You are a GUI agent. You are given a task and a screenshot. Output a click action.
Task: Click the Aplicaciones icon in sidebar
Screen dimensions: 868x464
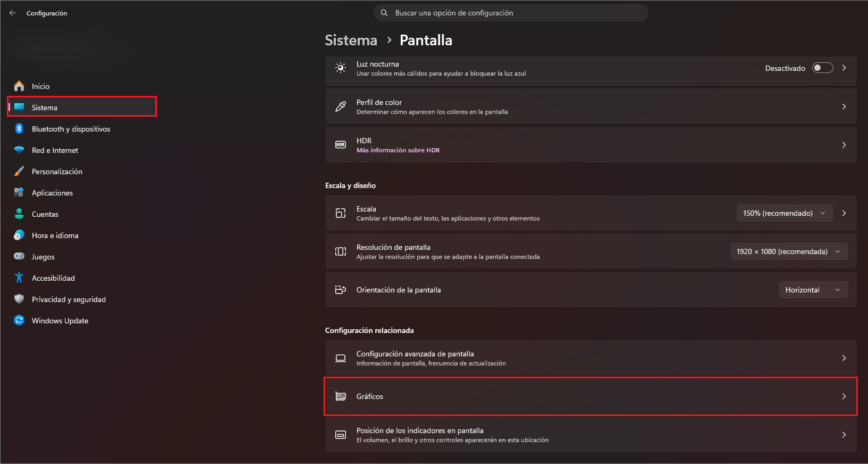[x=19, y=192]
